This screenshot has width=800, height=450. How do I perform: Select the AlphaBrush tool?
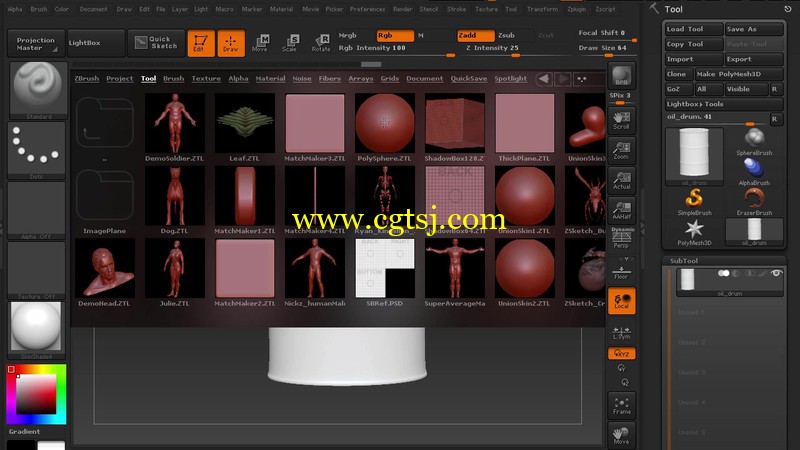[754, 172]
